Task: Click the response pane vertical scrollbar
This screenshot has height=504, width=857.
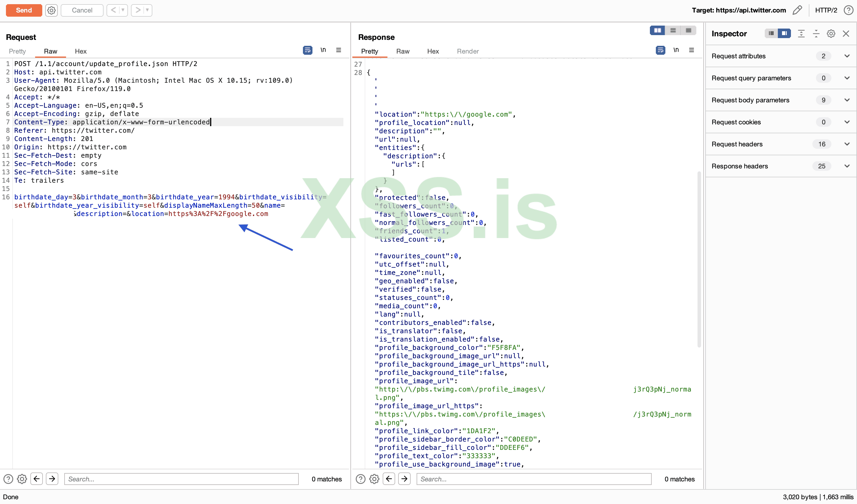Action: (x=699, y=259)
